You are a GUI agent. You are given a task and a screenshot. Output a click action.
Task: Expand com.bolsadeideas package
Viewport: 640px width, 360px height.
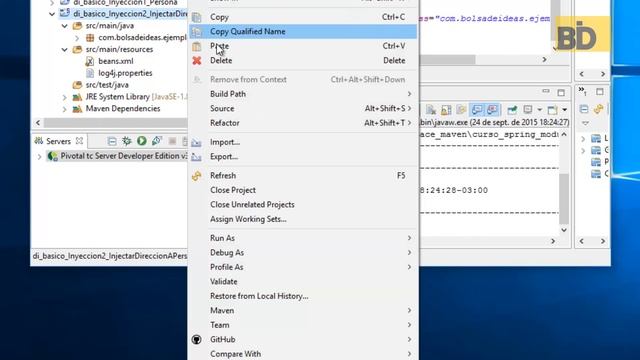77,38
